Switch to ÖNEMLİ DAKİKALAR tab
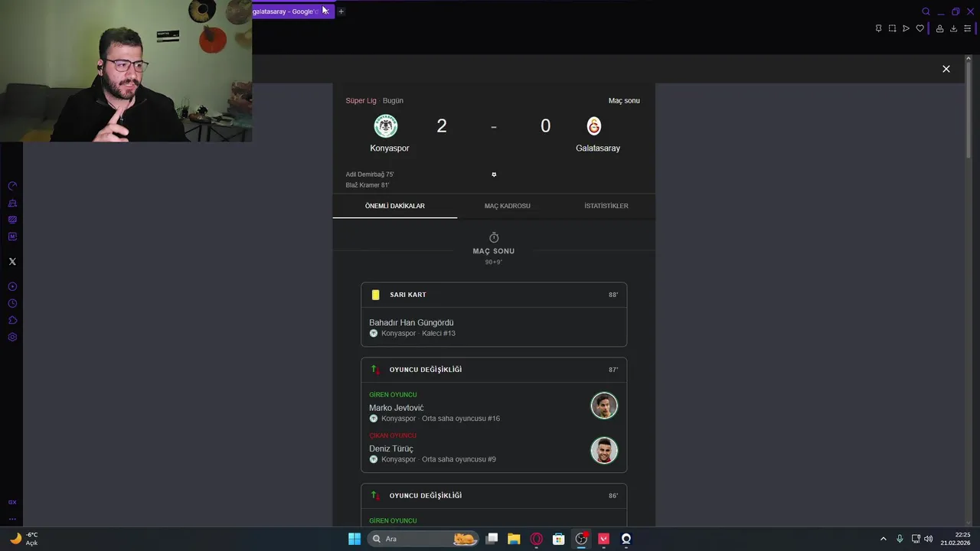The height and width of the screenshot is (551, 980). coord(395,206)
